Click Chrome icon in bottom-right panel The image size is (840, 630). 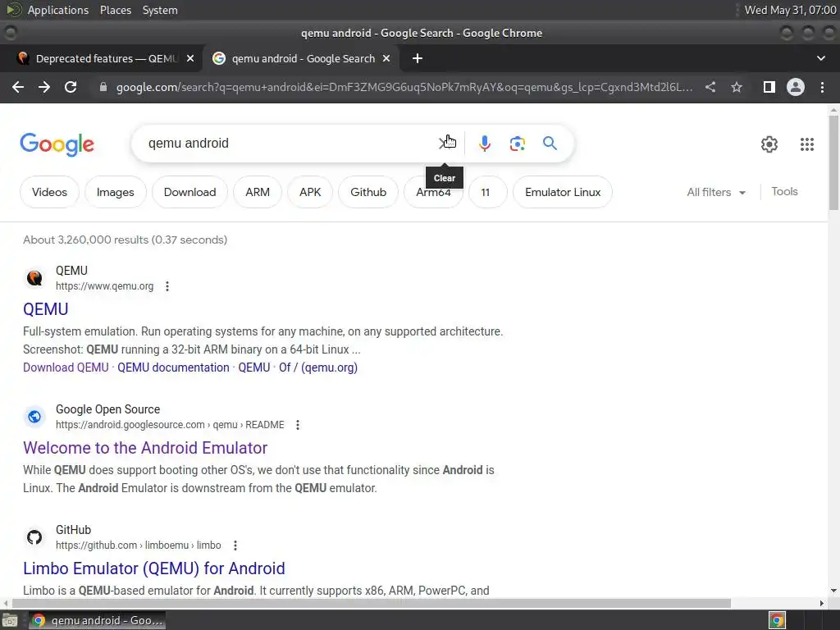[x=778, y=621]
